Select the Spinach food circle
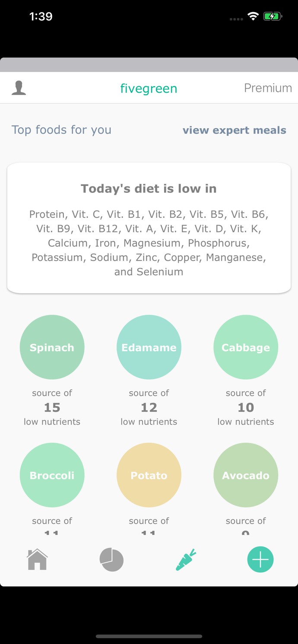The height and width of the screenshot is (644, 298). click(52, 347)
